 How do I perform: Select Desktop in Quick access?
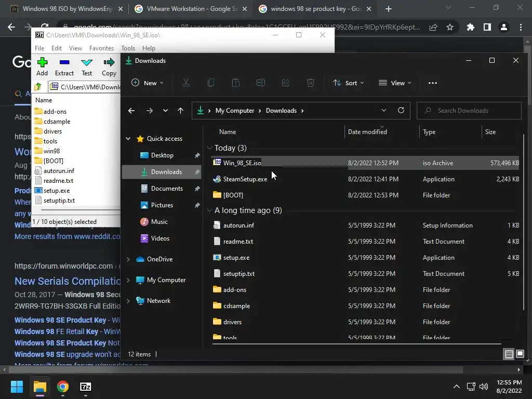[x=162, y=155]
